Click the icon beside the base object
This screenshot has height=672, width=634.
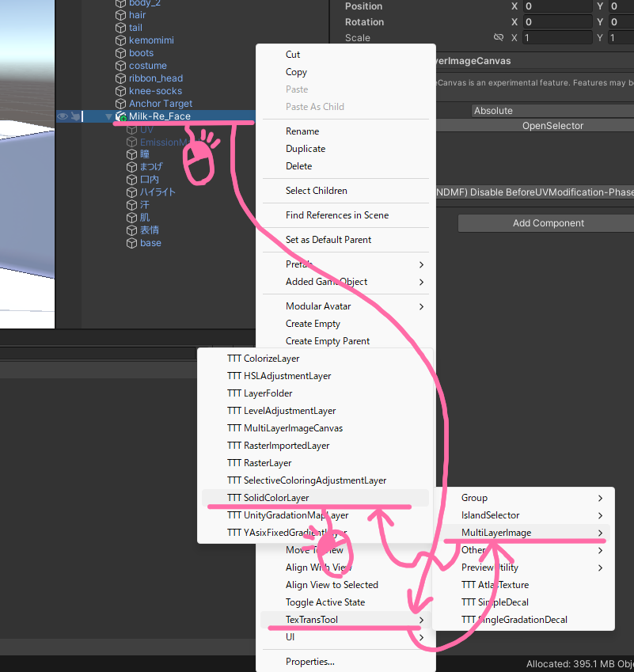(130, 242)
